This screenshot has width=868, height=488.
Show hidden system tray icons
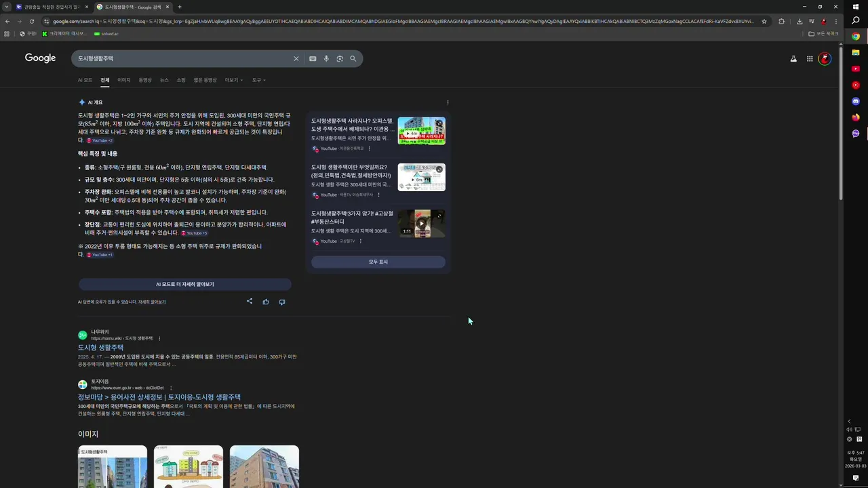click(849, 422)
